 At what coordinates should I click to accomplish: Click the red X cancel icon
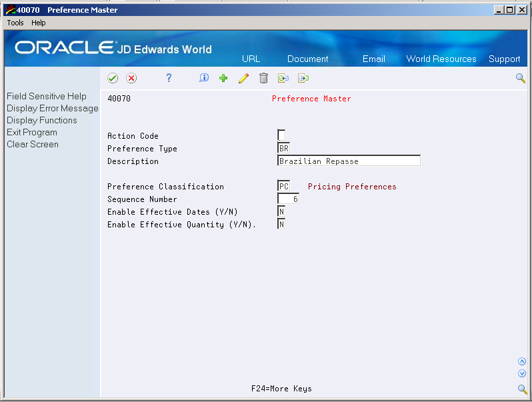131,79
